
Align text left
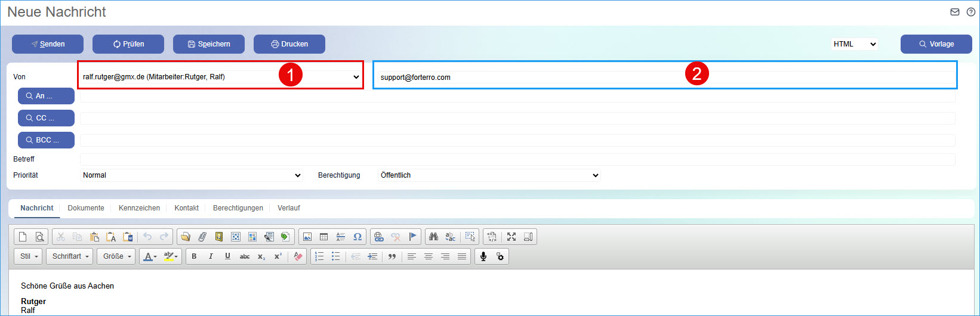pos(412,256)
